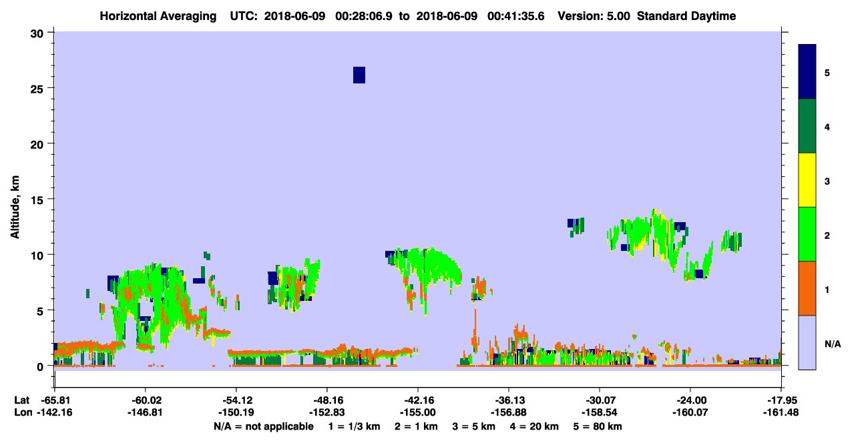
Task: Click longitude value -158.54
Action: [599, 413]
